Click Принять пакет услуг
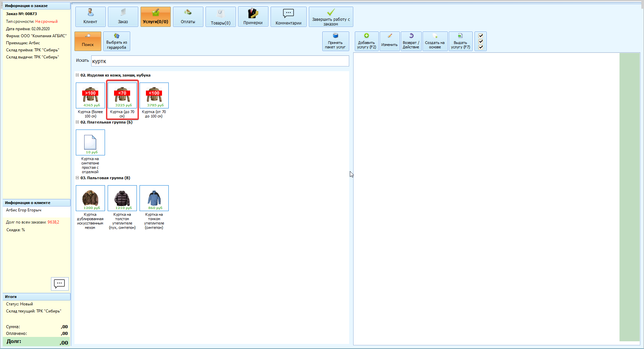The height and width of the screenshot is (349, 644). pos(335,41)
